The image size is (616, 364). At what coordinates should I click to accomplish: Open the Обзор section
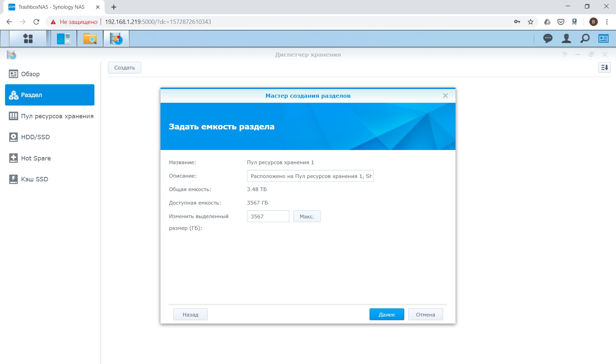coord(50,74)
